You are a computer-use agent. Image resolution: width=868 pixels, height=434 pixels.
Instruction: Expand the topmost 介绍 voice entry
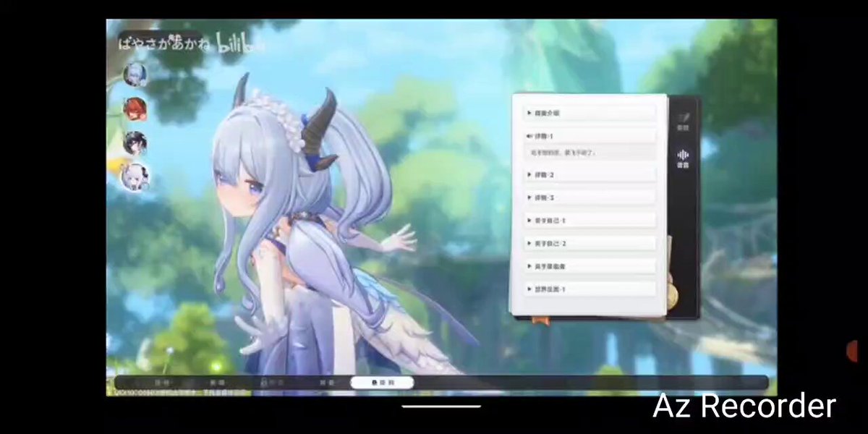coord(590,113)
